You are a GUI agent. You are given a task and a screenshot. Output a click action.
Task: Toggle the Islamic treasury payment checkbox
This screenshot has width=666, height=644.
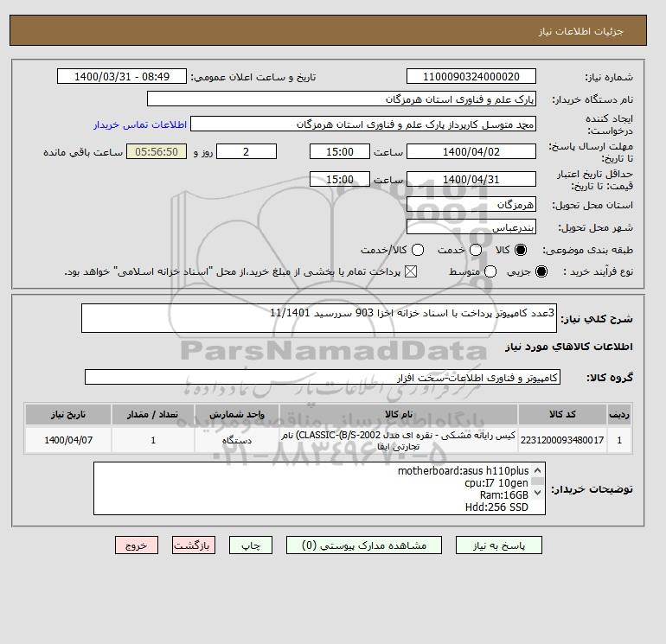click(x=411, y=271)
